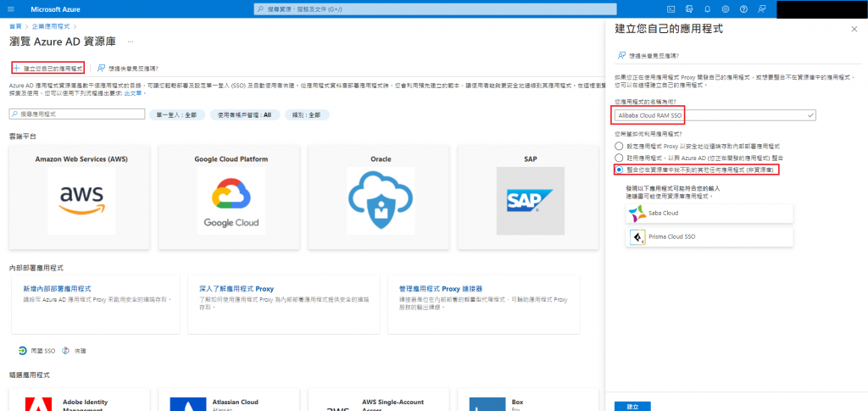Choose the suggested Prisma Cloud SSO app

pyautogui.click(x=709, y=236)
